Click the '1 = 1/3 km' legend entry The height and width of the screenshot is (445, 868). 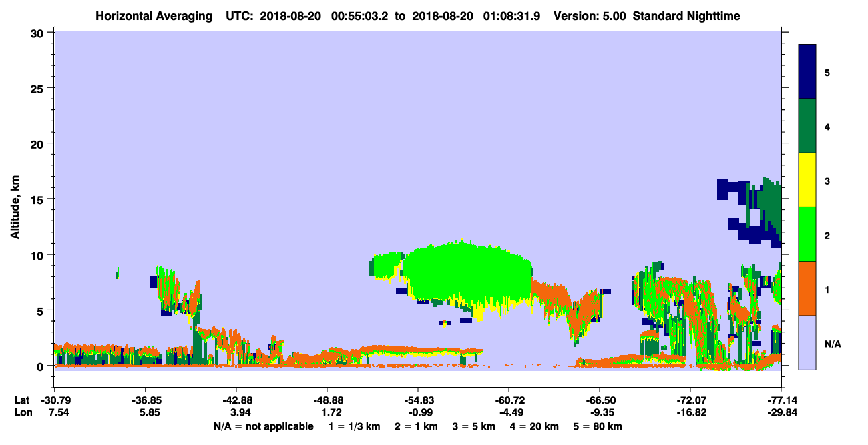click(x=353, y=426)
